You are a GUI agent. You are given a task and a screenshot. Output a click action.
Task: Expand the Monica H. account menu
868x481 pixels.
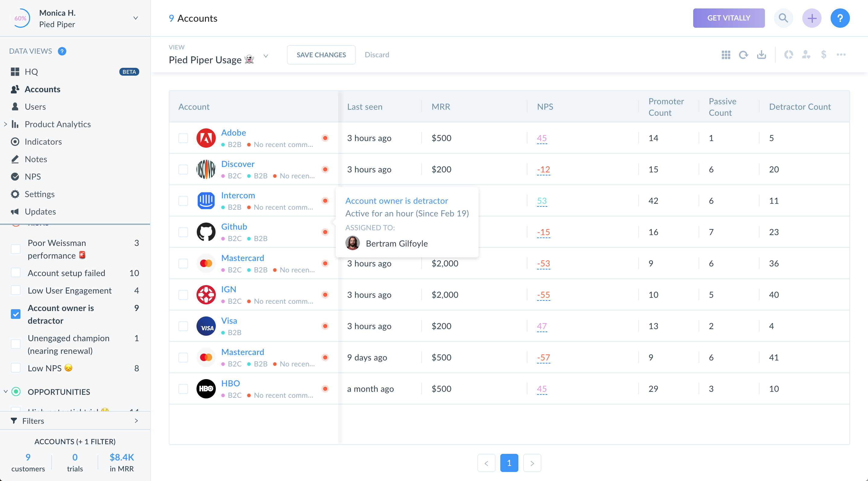tap(135, 18)
